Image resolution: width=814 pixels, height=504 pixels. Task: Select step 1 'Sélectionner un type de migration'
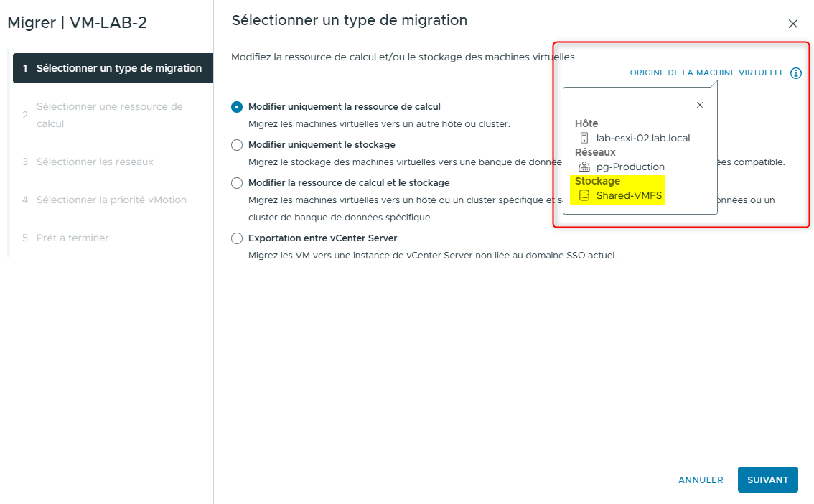[108, 68]
